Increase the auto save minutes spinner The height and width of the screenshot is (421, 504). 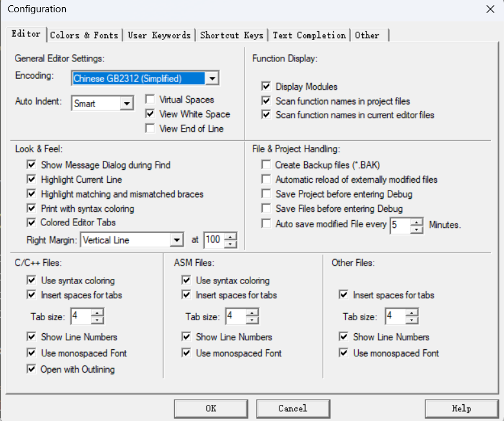pyautogui.click(x=417, y=222)
